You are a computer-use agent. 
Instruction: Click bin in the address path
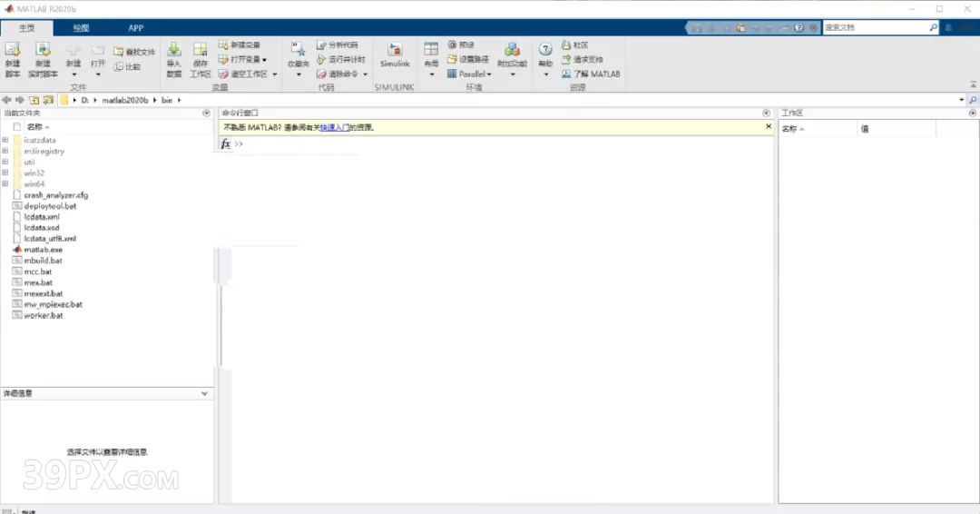[167, 100]
